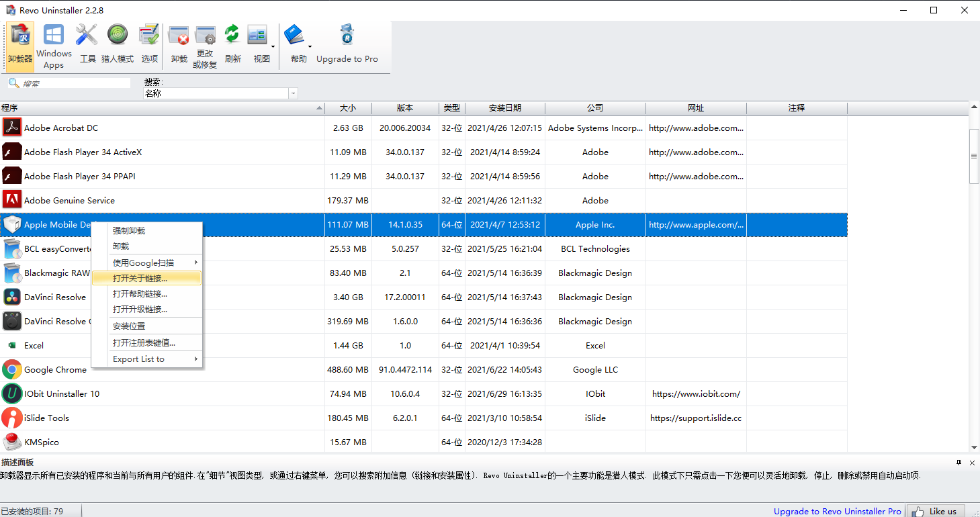Expand the 视图 (View) dropdown arrow

[273, 47]
